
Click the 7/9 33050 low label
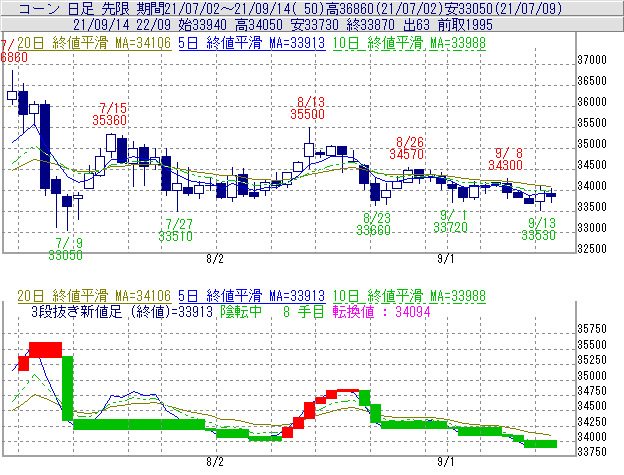pyautogui.click(x=66, y=249)
